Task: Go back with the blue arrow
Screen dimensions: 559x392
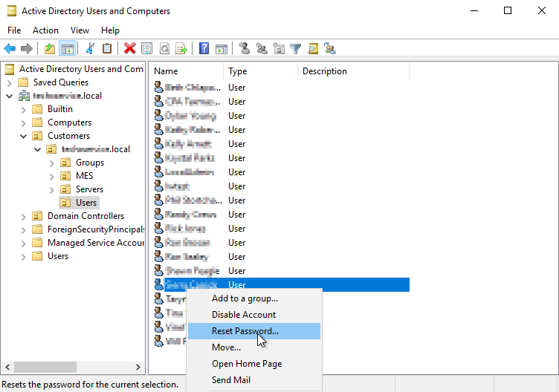Action: (10, 48)
